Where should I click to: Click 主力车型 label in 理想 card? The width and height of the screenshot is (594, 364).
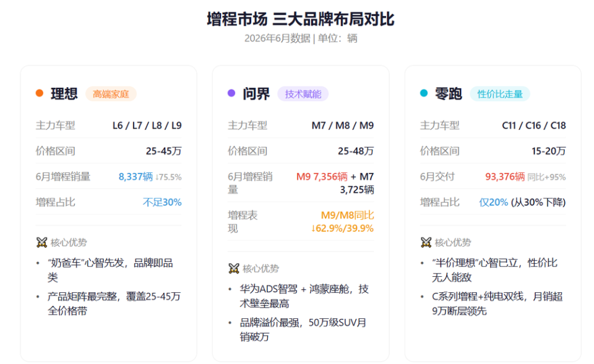tap(55, 125)
